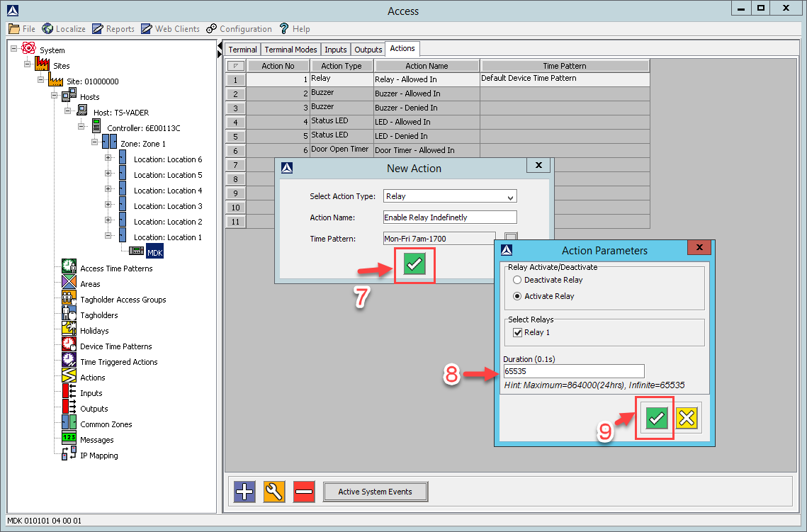Open the Holidays icon

point(69,329)
